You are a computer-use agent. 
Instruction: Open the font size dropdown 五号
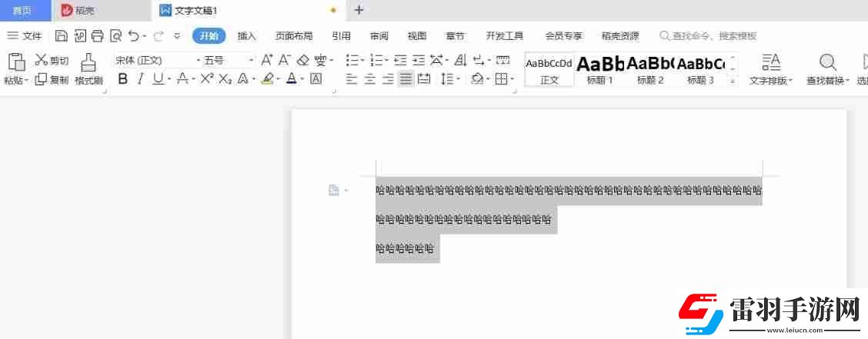point(228,60)
